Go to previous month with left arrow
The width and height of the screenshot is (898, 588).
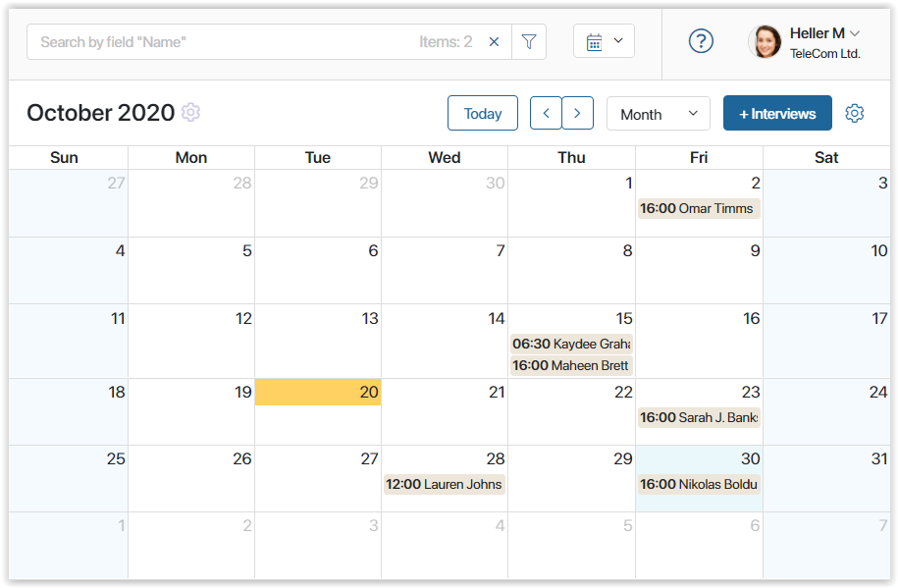[546, 113]
